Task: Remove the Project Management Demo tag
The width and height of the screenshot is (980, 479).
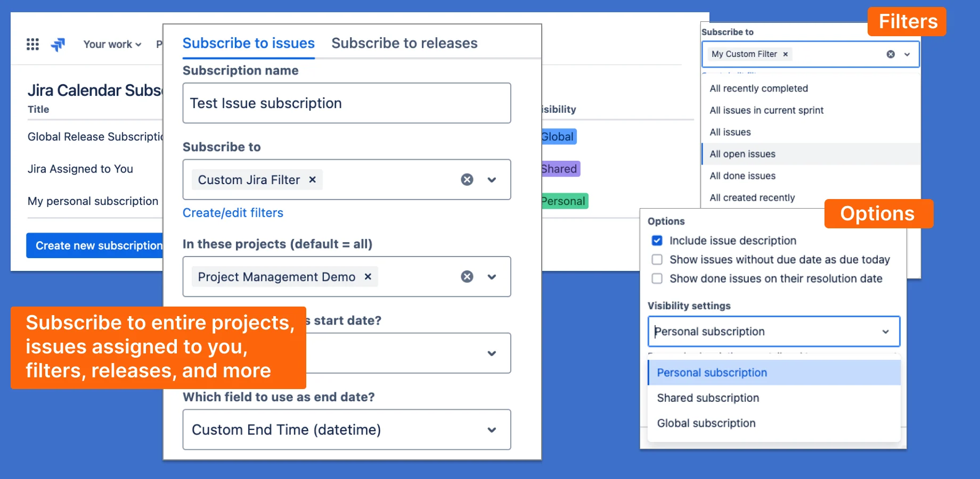Action: coord(367,277)
